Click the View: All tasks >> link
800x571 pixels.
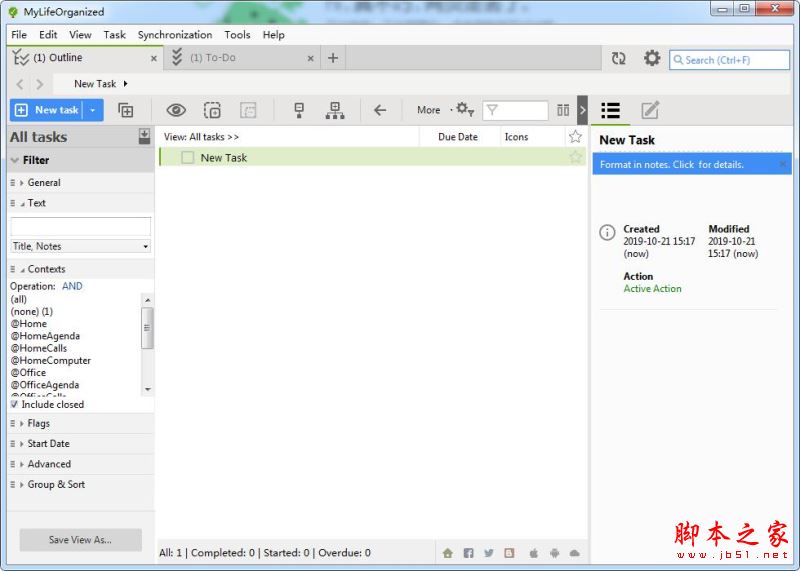(x=201, y=137)
